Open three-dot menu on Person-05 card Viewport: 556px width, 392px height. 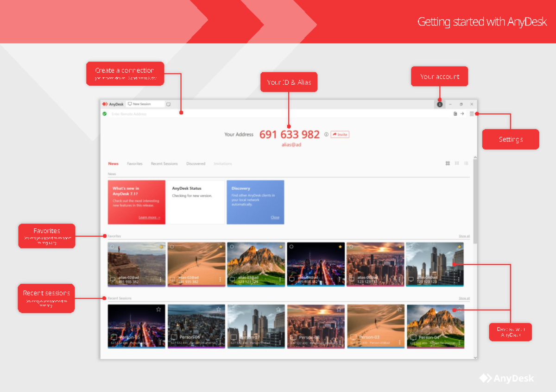(x=160, y=342)
